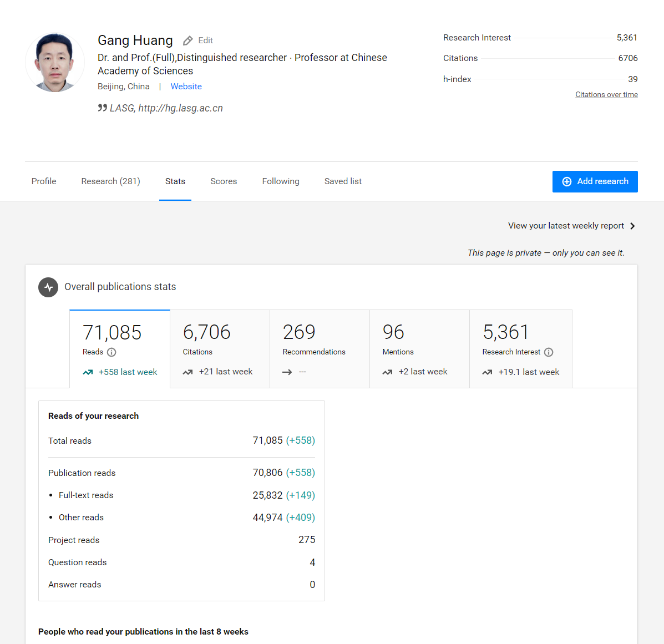Click the Reads of your research heading
The image size is (664, 644).
pyautogui.click(x=94, y=416)
